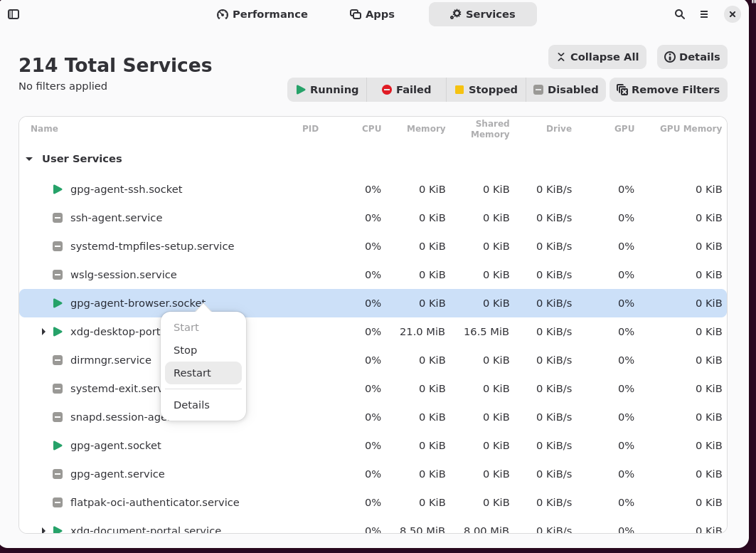The height and width of the screenshot is (553, 756).
Task: Open the search magnifier icon
Action: 680,14
